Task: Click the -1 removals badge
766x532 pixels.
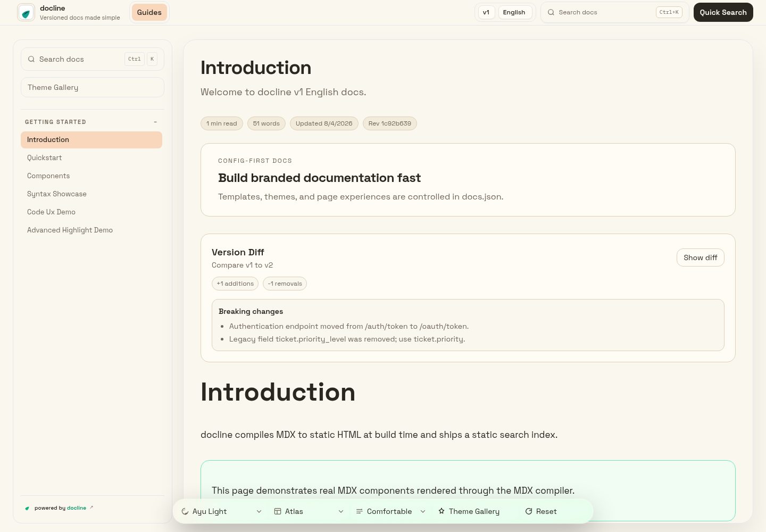Action: point(285,284)
